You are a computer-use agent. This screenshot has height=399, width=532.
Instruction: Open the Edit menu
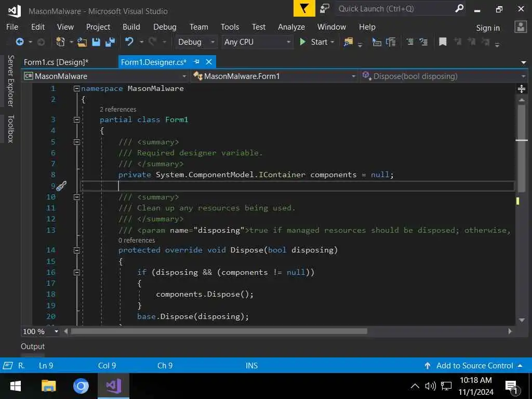37,27
